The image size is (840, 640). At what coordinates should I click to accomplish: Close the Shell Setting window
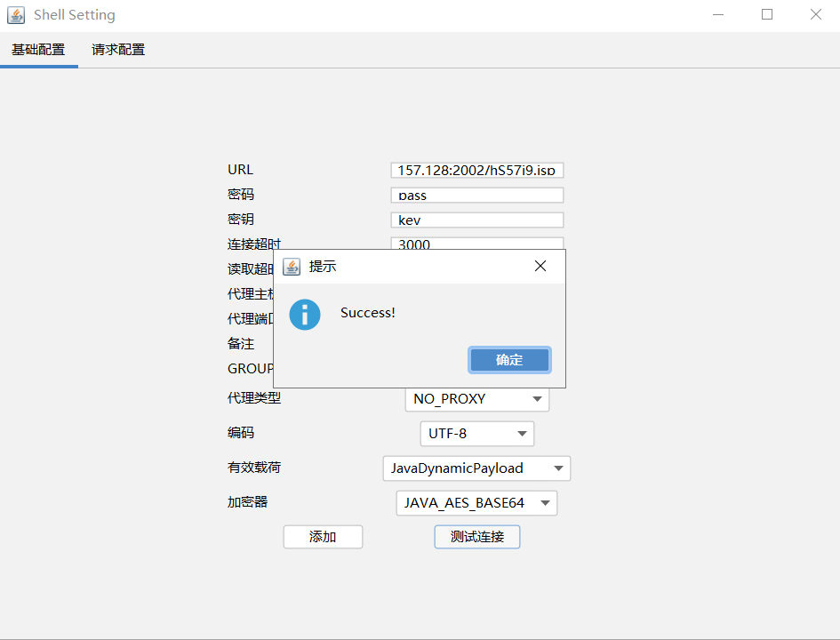click(x=816, y=15)
